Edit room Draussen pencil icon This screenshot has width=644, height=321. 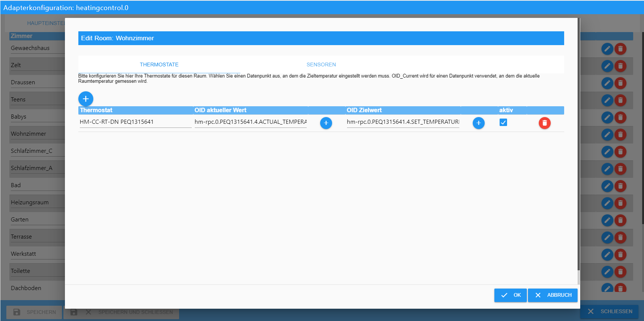[x=607, y=83]
